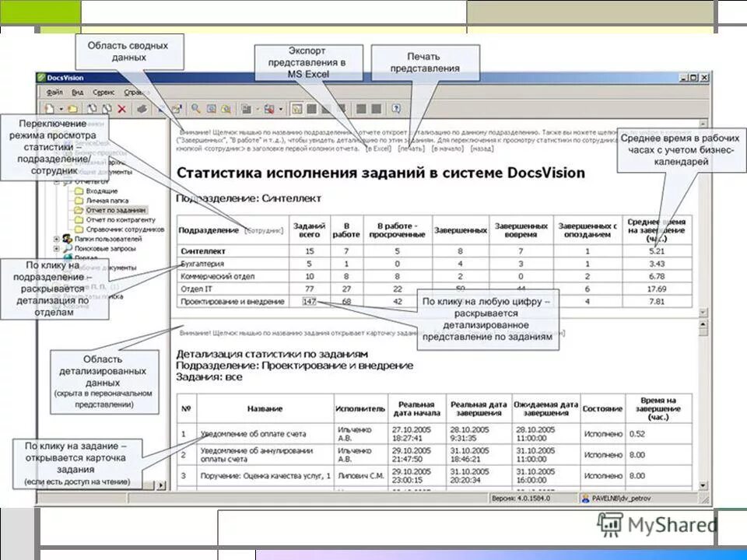The height and width of the screenshot is (560, 747).
Task: Open the Файл menu
Action: coord(55,92)
